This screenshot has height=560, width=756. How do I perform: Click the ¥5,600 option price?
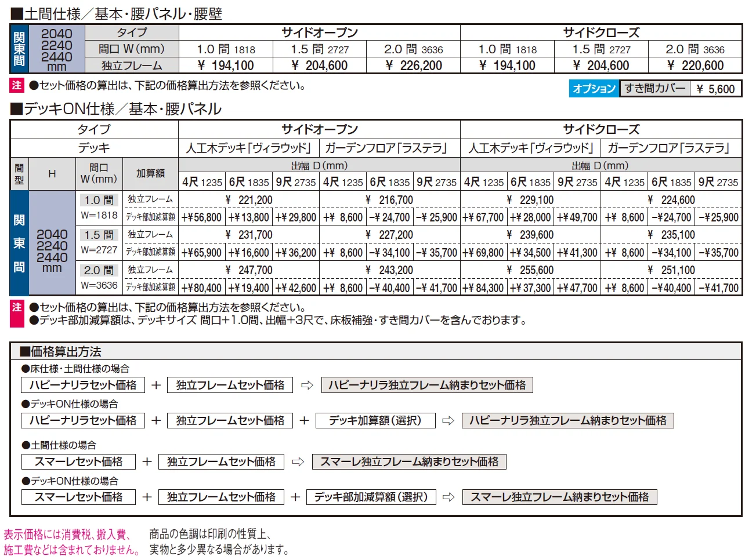(x=716, y=89)
